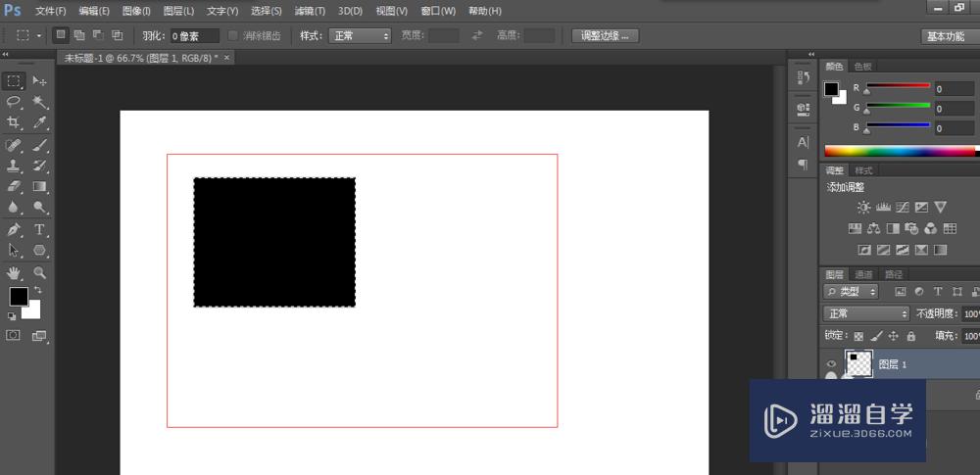Image resolution: width=980 pixels, height=475 pixels.
Task: Select the Shape tool
Action: point(40,250)
